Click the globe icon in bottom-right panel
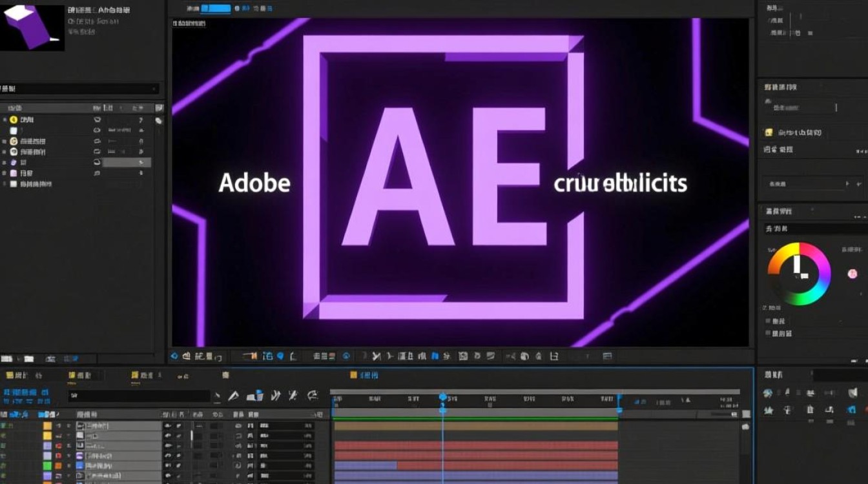 [x=768, y=393]
